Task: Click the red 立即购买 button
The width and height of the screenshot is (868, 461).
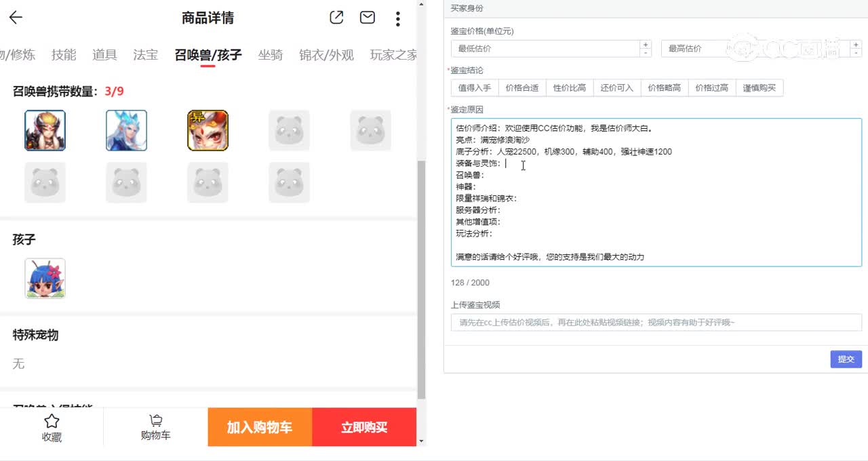Action: (x=364, y=427)
